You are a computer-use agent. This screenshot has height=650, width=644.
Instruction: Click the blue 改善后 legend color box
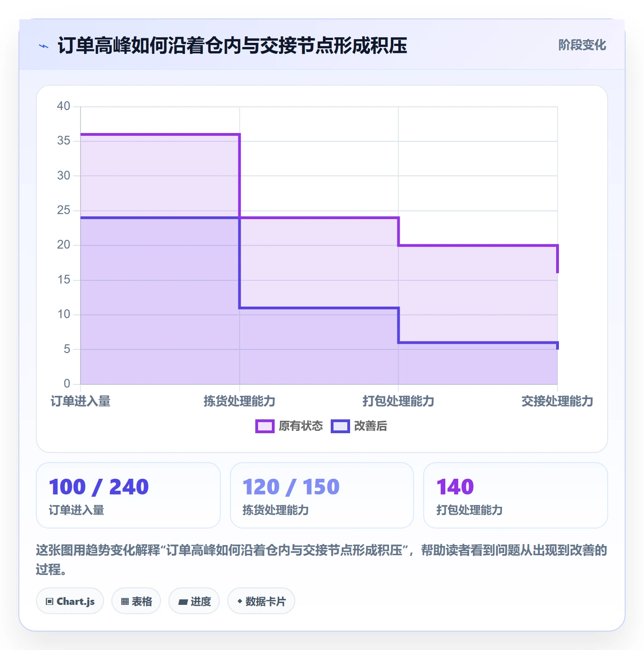340,426
